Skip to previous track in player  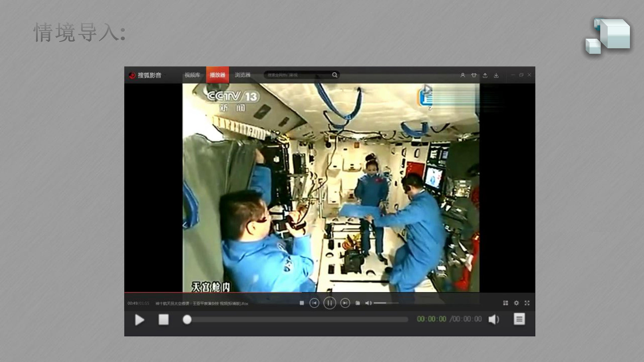(314, 303)
